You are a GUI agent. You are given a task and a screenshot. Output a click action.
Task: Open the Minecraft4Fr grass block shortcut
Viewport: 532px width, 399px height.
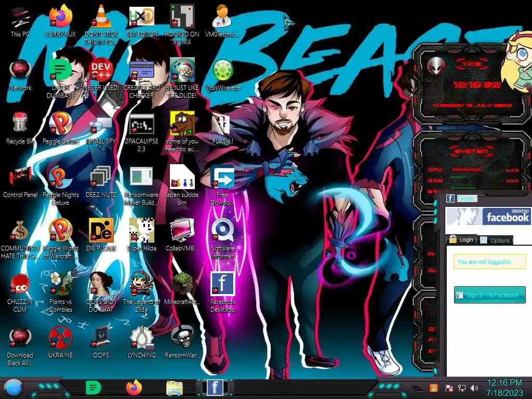[x=182, y=284]
